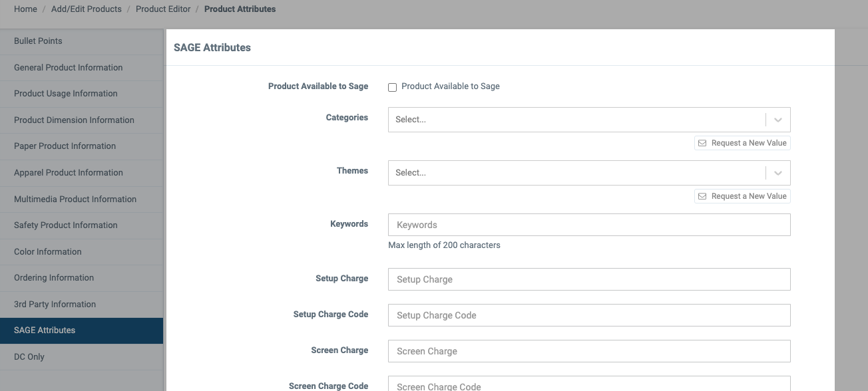Select the Setup Charge Code field
The height and width of the screenshot is (391, 868).
pos(589,315)
